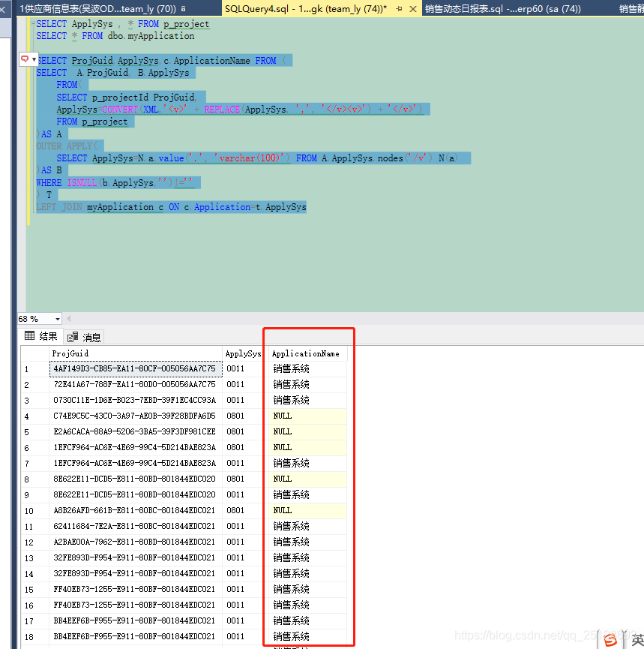Open the 68 % zoom dropdown
The width and height of the screenshot is (644, 649).
(58, 319)
